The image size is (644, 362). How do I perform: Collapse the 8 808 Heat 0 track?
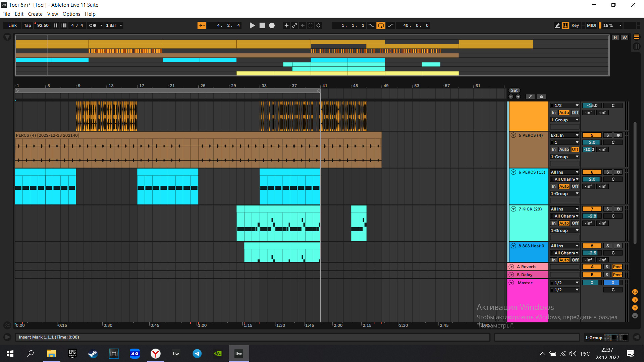point(513,246)
